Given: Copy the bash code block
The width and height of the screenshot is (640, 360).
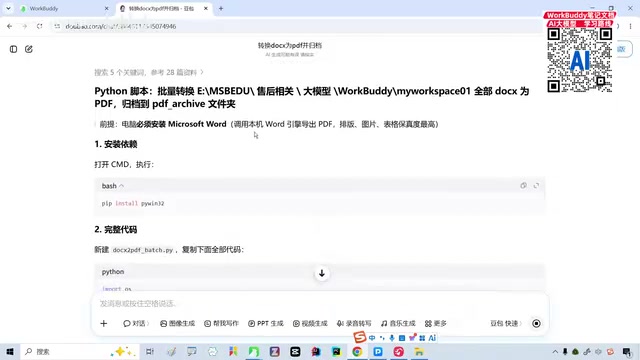Looking at the screenshot, I should [523, 186].
